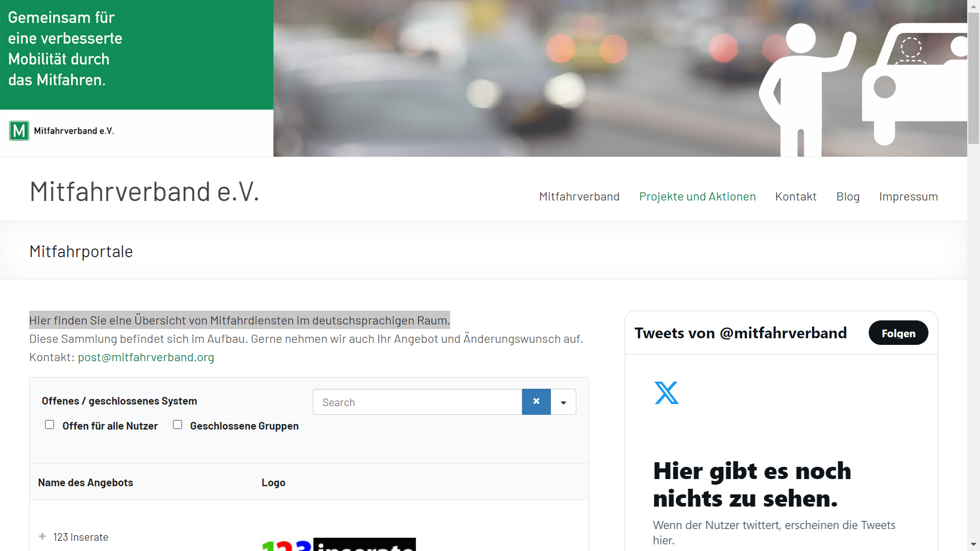Sort by Name des Angebots column header

[x=86, y=483]
